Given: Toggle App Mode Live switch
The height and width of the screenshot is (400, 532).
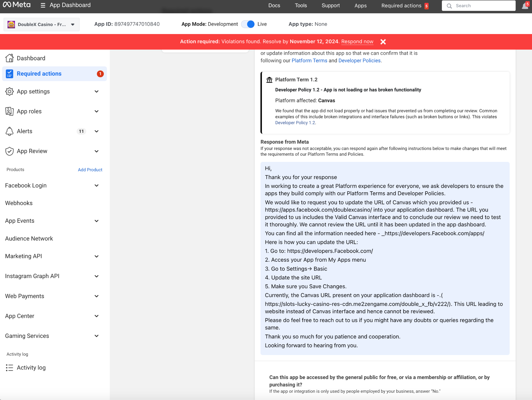Looking at the screenshot, I should (248, 24).
